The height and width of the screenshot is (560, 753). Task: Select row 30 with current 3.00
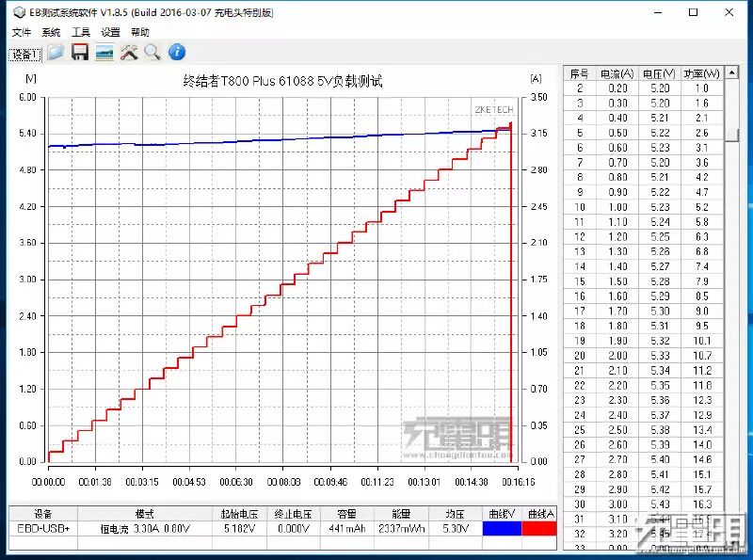[643, 504]
